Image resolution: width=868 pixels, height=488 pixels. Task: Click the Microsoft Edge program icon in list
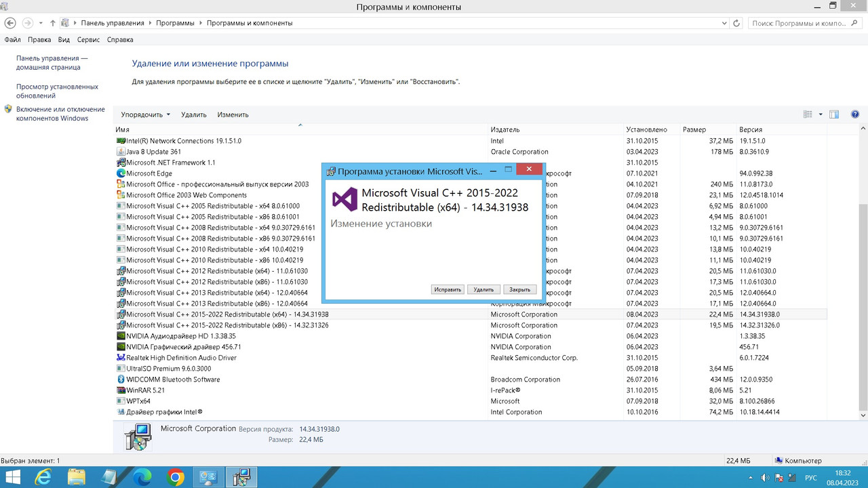point(121,174)
